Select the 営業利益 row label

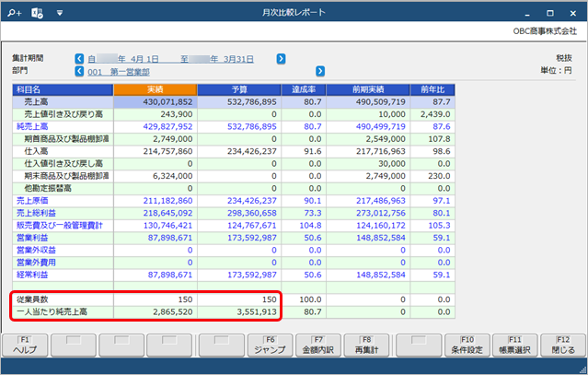pyautogui.click(x=32, y=238)
